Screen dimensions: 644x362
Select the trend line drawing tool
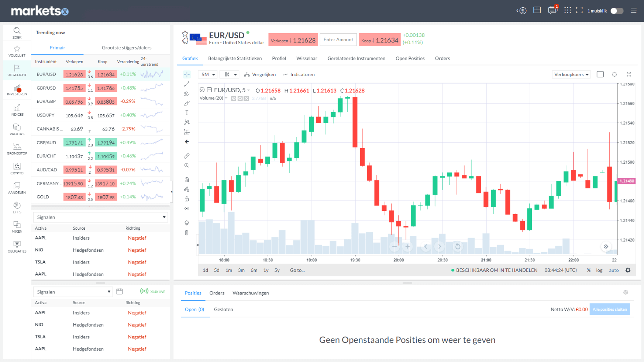coord(187,84)
